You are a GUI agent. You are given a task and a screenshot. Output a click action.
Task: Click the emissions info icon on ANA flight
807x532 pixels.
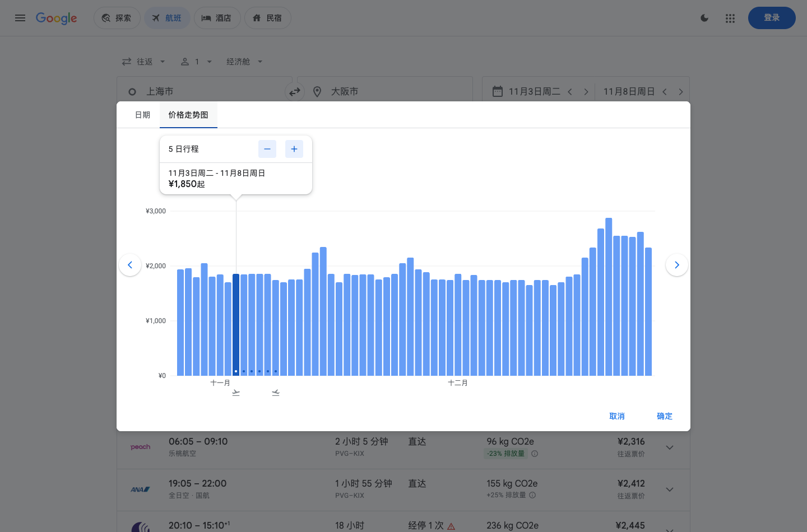tap(532, 495)
